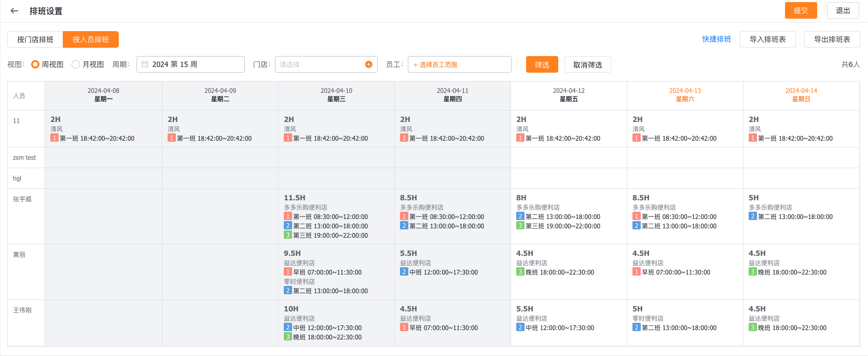Click 第三班 19:00:00~22:00:00 in 张宇威's Friday cell
Image resolution: width=868 pixels, height=356 pixels.
pos(563,226)
